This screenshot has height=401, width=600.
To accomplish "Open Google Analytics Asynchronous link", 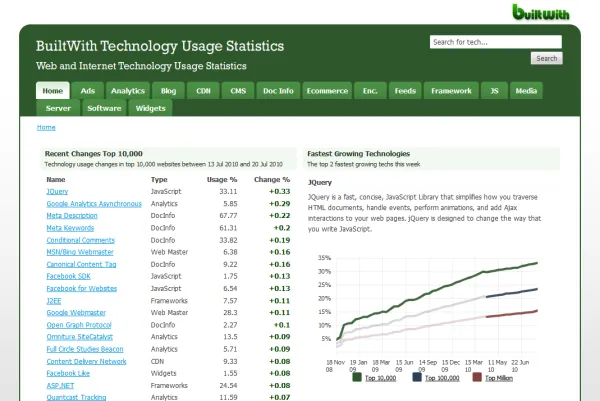I will point(93,203).
